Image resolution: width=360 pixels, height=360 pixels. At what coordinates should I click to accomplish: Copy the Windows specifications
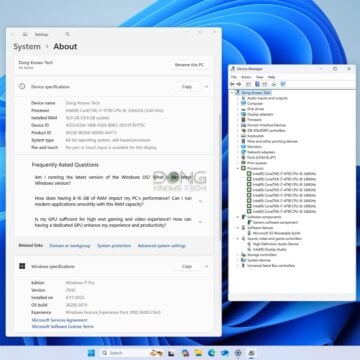(x=187, y=266)
